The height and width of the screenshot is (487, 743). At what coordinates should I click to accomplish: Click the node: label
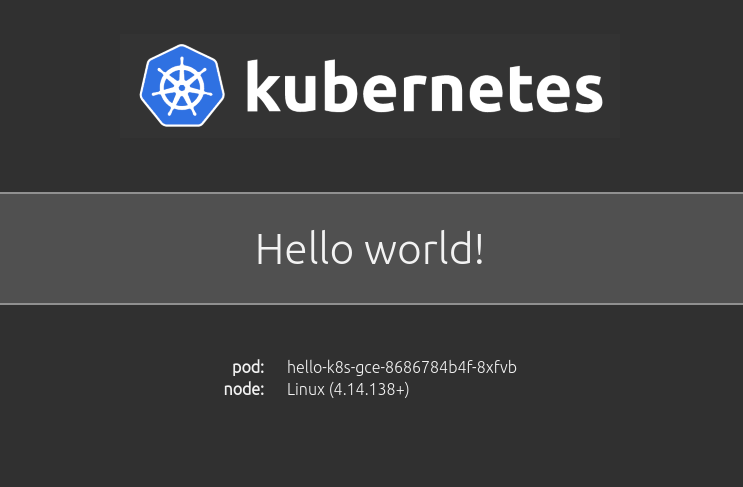tap(244, 389)
